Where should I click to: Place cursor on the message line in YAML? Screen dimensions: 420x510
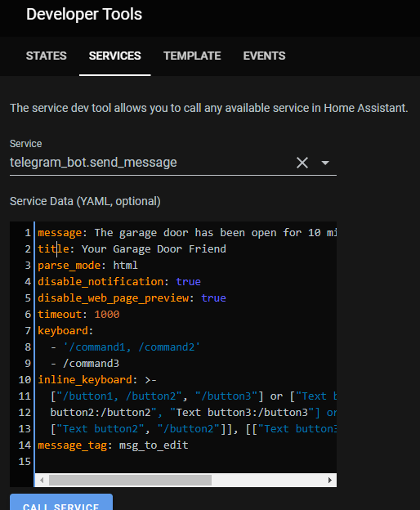pos(187,233)
